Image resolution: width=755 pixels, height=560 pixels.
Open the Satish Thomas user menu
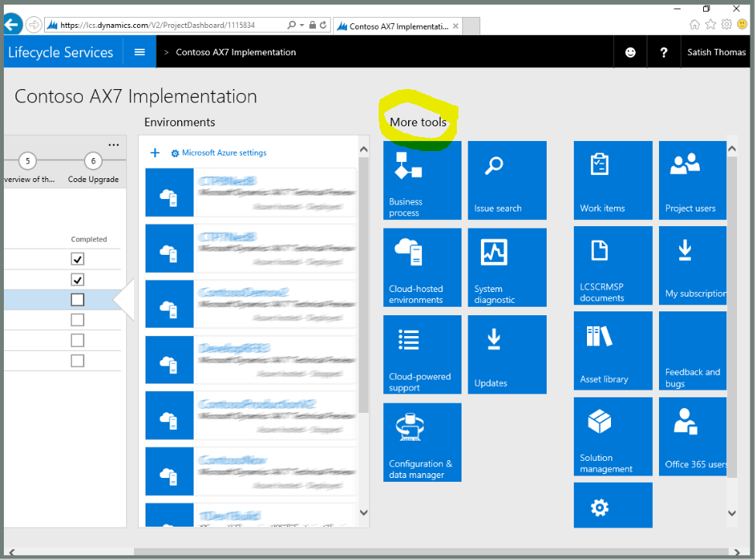point(716,52)
